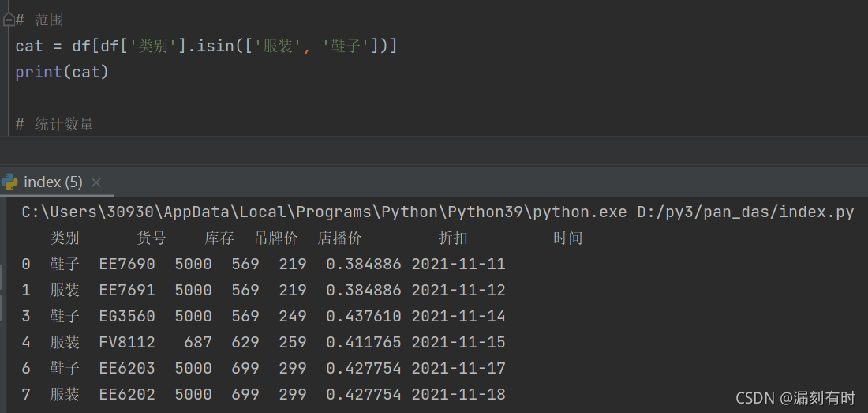Click the date '2021-11-15'
This screenshot has height=413, width=868.
coord(458,342)
